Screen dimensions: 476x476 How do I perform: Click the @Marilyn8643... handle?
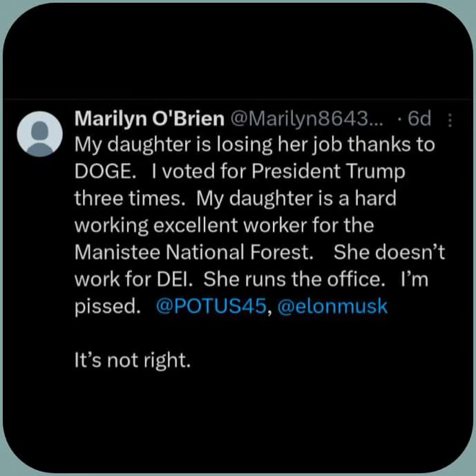307,118
